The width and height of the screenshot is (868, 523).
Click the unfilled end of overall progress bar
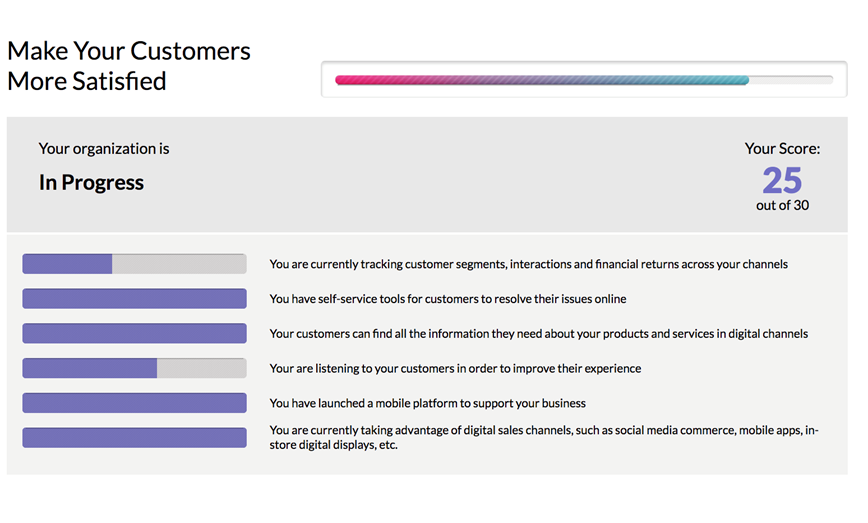click(x=791, y=80)
